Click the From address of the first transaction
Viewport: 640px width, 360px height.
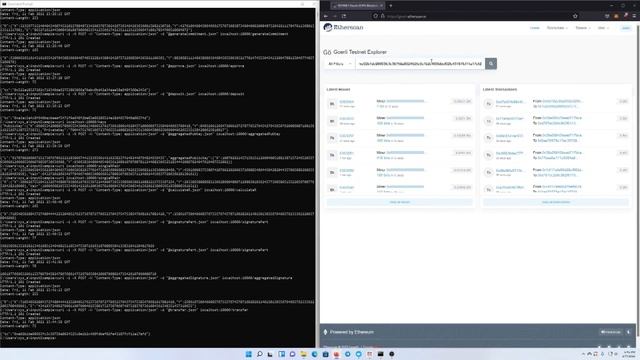point(562,101)
